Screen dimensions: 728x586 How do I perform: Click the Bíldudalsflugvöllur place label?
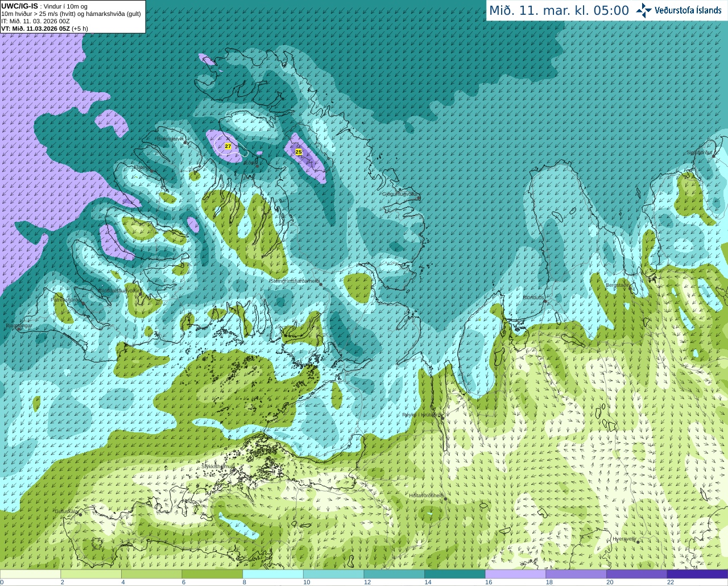[x=119, y=290]
